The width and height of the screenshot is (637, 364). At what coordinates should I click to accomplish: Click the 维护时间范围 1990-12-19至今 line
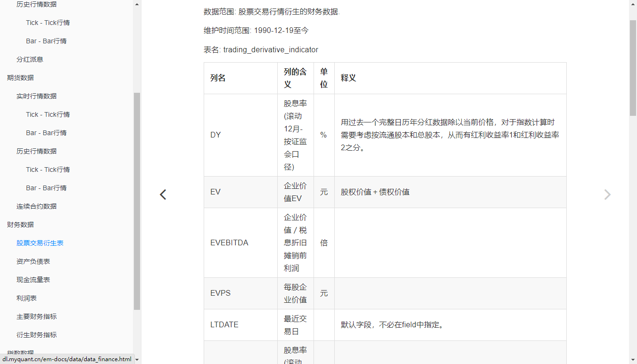point(256,31)
